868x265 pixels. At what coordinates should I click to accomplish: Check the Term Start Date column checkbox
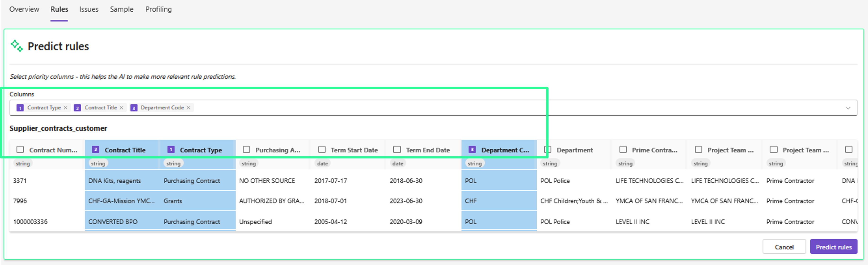click(x=322, y=149)
